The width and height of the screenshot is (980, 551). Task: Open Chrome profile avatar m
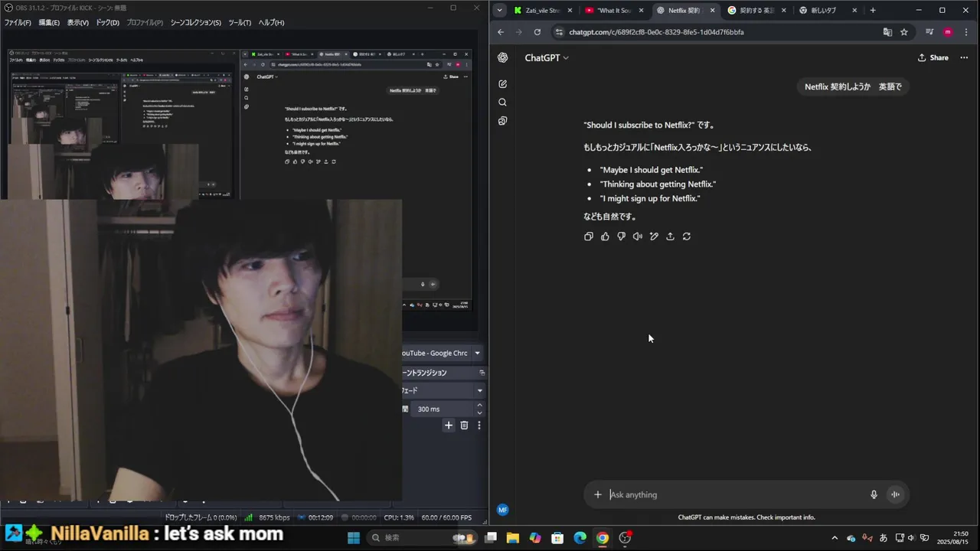coord(948,32)
